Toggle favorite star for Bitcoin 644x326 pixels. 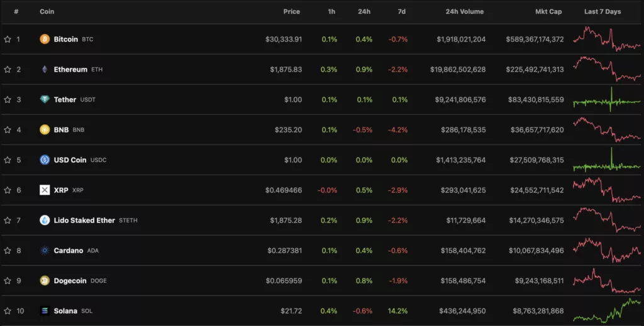pos(8,39)
